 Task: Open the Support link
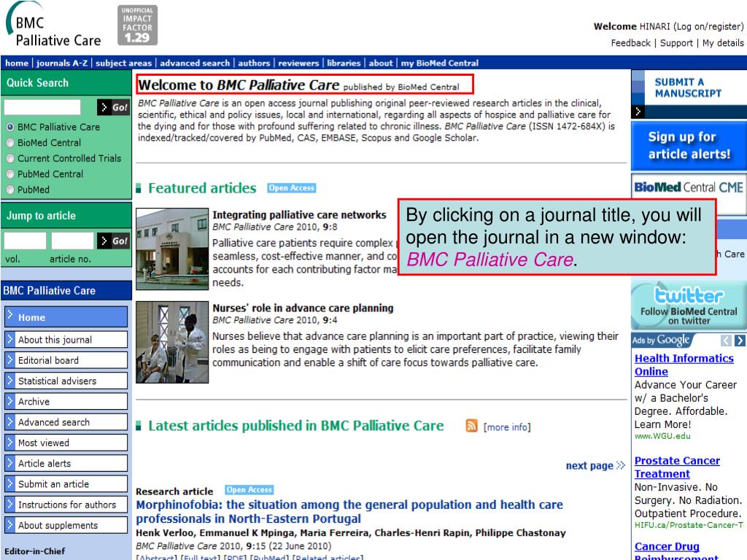(676, 43)
